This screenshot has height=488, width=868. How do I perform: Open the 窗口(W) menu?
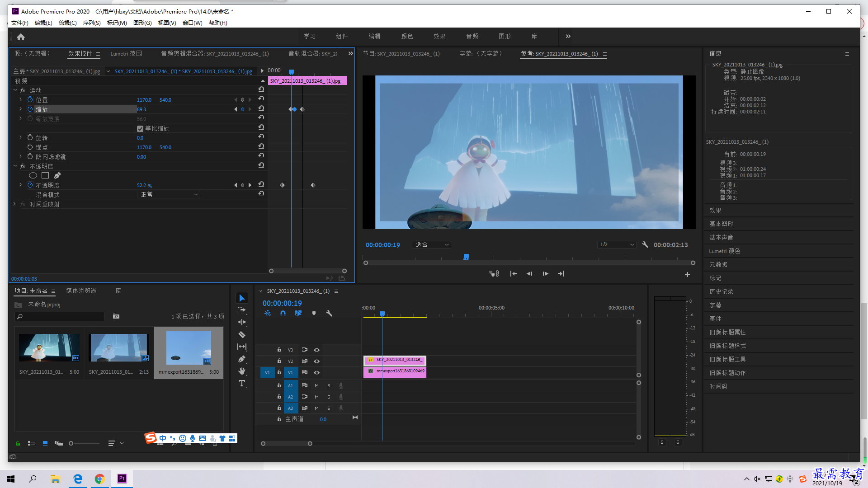point(192,23)
